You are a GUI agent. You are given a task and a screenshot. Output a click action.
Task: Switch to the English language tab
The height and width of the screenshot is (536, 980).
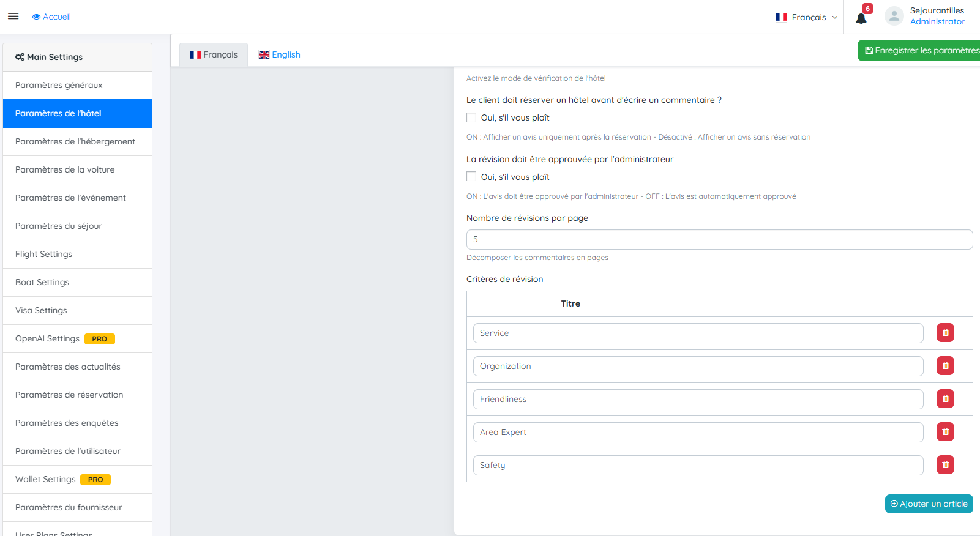(280, 54)
